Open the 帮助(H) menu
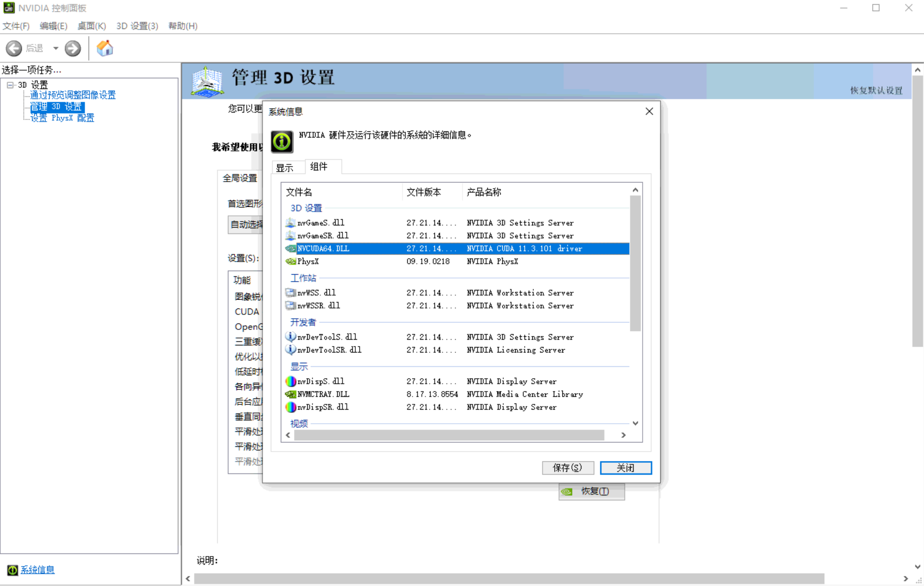Viewport: 924px width, 586px height. pos(183,26)
